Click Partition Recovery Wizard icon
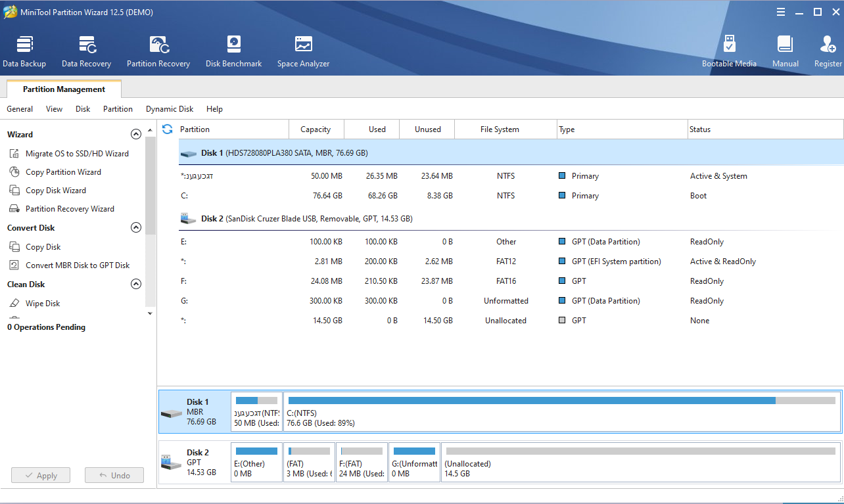Image resolution: width=844 pixels, height=504 pixels. tap(14, 209)
